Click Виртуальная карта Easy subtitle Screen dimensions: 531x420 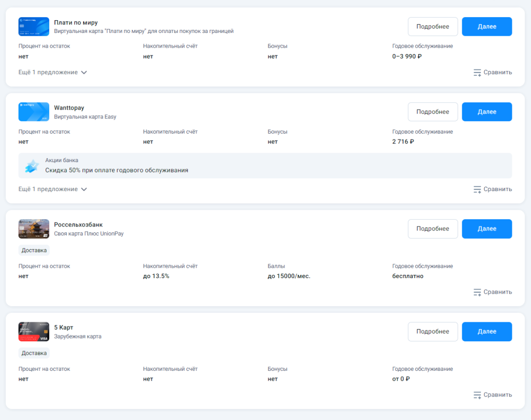[x=85, y=117]
